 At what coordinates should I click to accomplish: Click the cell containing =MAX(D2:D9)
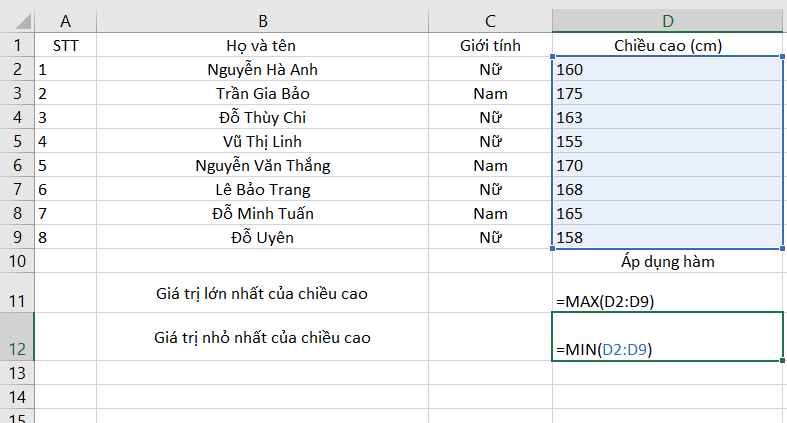pyautogui.click(x=668, y=292)
